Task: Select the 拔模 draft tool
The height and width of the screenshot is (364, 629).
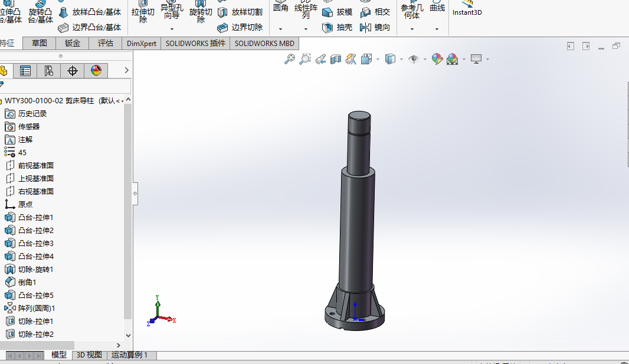Action: pos(337,12)
